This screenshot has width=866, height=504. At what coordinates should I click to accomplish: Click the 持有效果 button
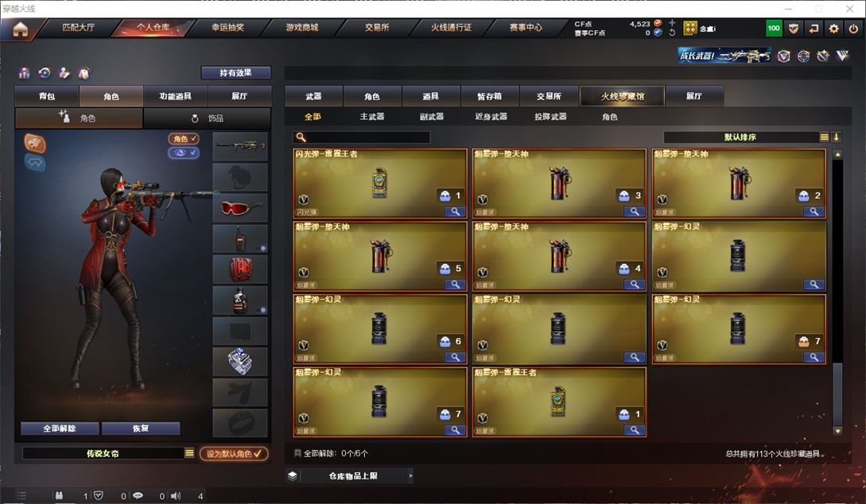click(236, 73)
